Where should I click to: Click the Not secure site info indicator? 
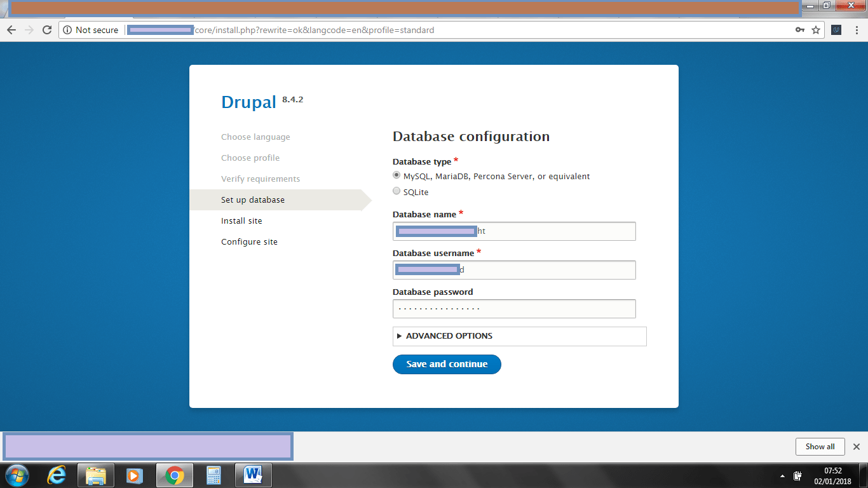(x=90, y=30)
